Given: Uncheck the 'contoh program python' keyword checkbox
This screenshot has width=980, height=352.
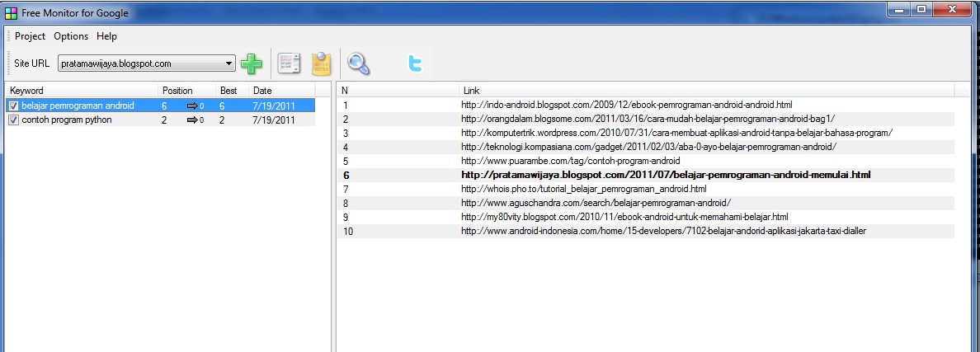Looking at the screenshot, I should coord(14,120).
